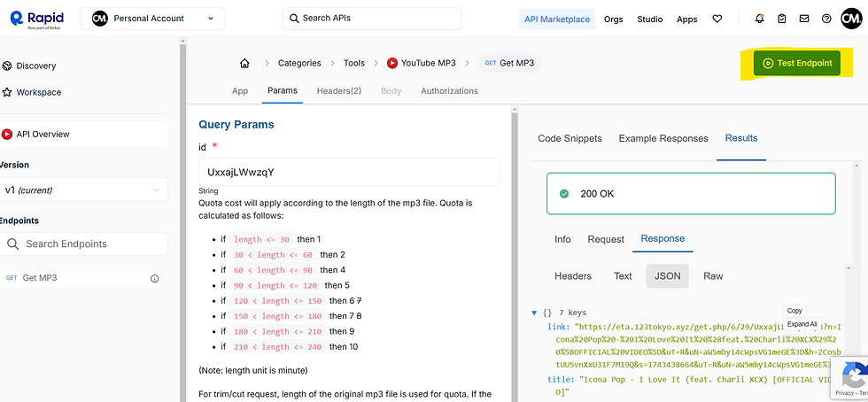Click the id parameter field UxxajLWwzqY
This screenshot has width=868, height=402.
point(349,172)
